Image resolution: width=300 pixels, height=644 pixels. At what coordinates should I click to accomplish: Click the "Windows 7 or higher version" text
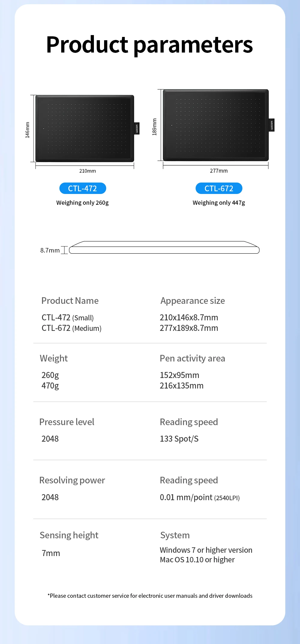[x=206, y=550]
